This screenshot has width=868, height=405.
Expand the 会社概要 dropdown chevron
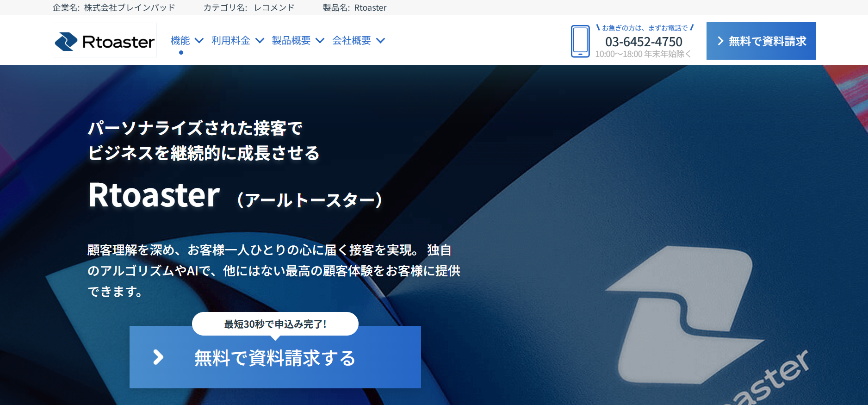tap(381, 41)
